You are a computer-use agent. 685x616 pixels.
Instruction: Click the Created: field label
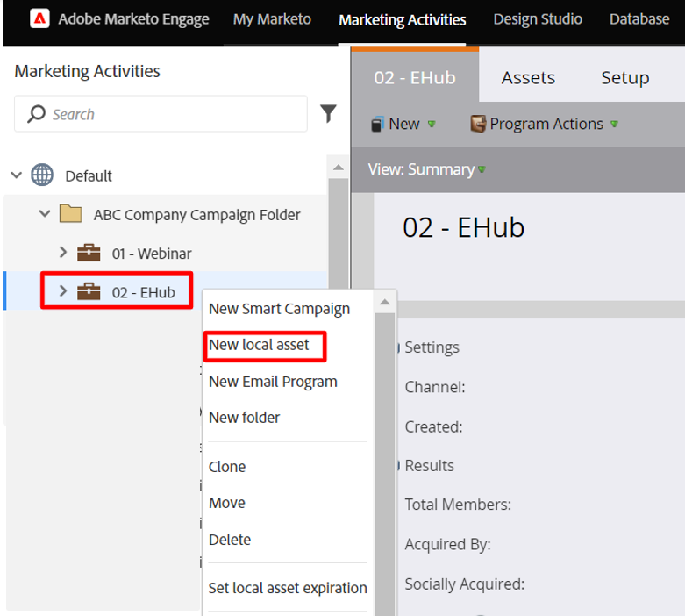pyautogui.click(x=433, y=426)
